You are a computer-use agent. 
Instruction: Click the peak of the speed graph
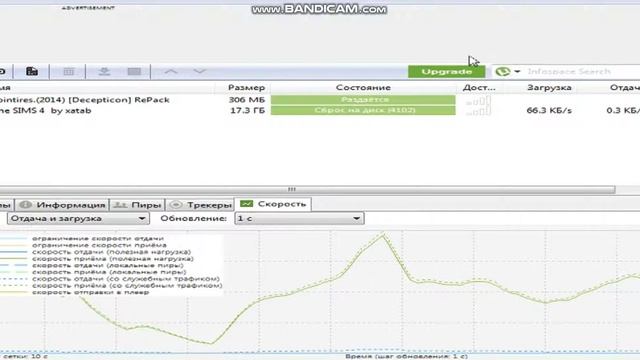coord(383,234)
